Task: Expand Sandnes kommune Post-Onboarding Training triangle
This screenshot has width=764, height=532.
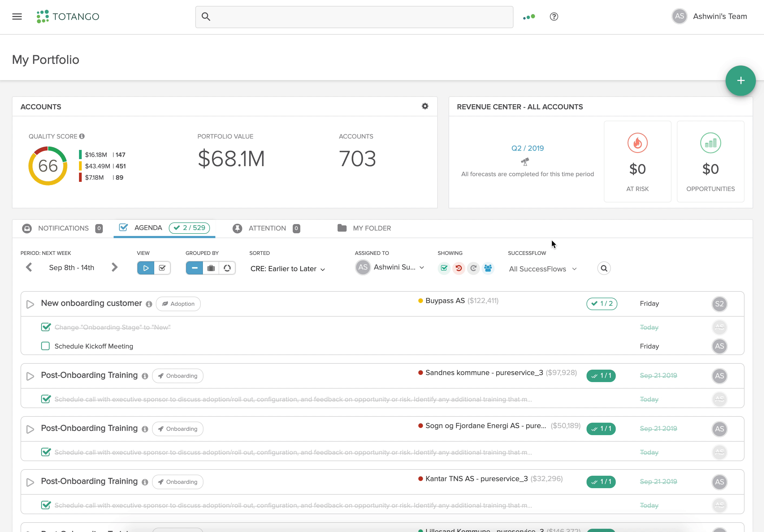Action: (x=30, y=376)
